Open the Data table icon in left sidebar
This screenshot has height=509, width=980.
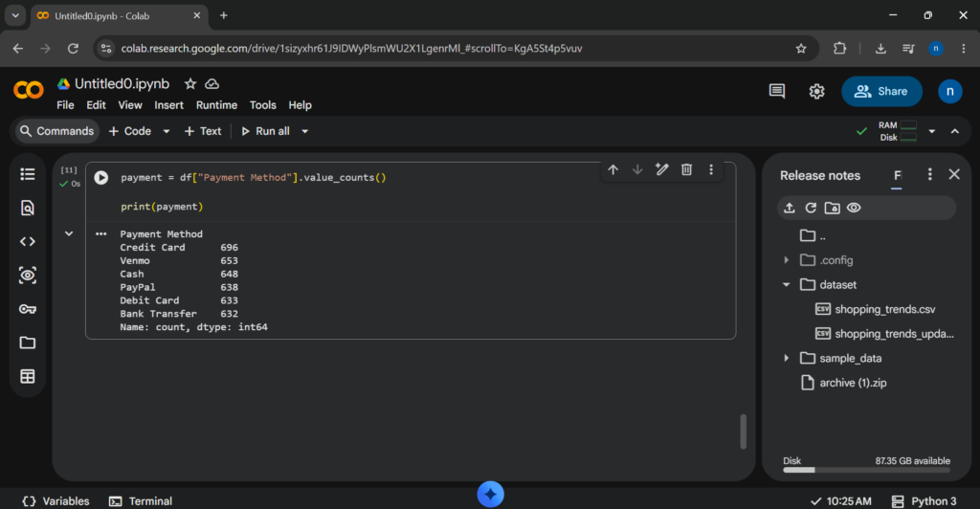[28, 377]
